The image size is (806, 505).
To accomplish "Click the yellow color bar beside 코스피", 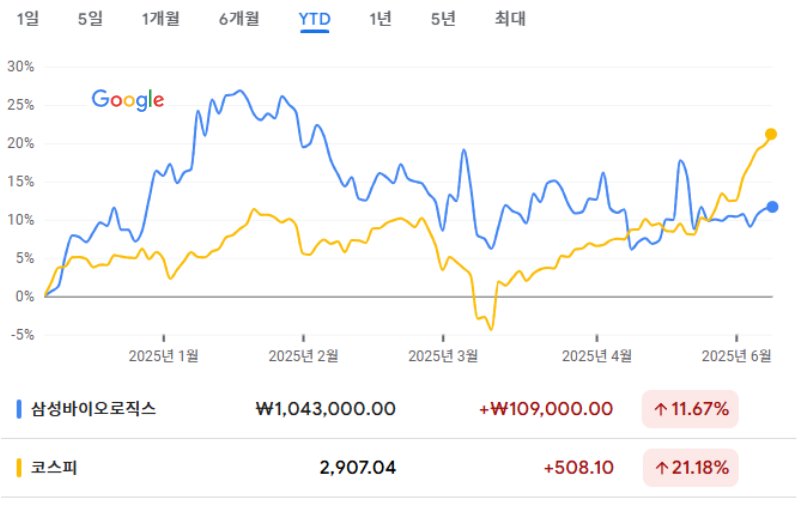I will pyautogui.click(x=19, y=468).
